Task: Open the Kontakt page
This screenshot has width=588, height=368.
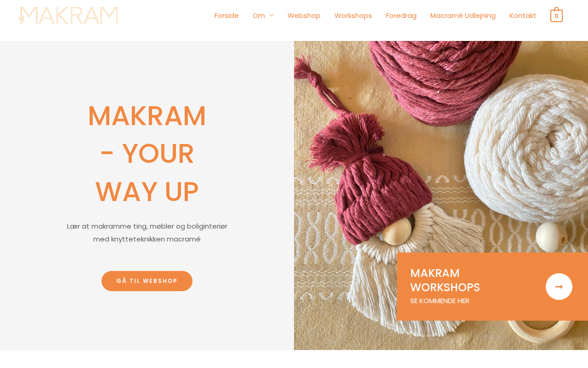Action: tap(523, 16)
